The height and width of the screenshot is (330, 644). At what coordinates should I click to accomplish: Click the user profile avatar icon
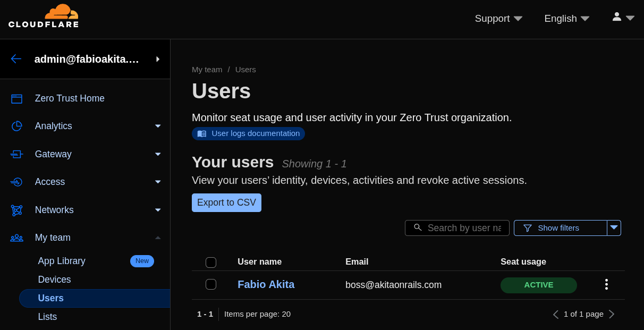tap(616, 16)
